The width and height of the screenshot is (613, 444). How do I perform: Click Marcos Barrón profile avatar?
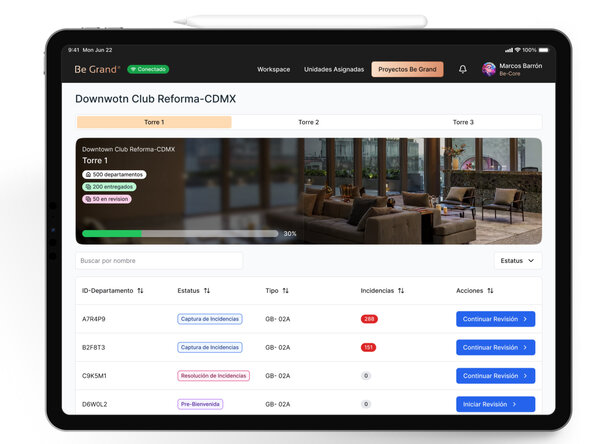pyautogui.click(x=489, y=70)
